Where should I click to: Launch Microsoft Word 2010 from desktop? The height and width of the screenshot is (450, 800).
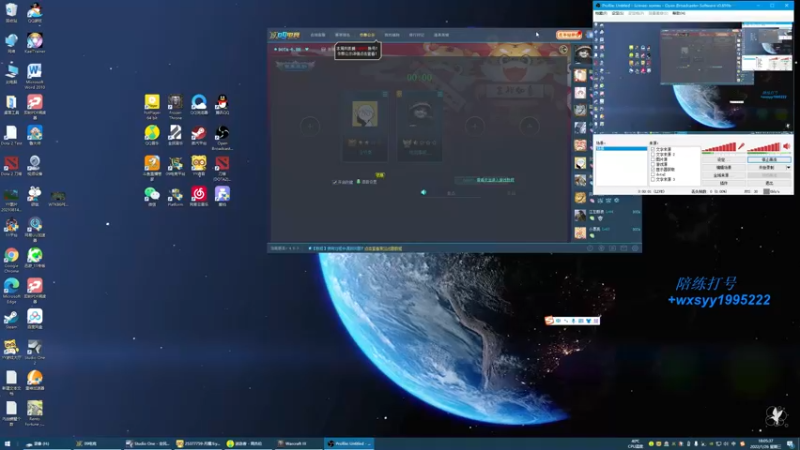pos(35,76)
